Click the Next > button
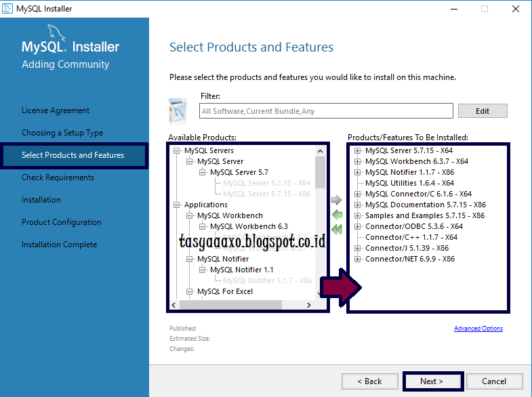Image resolution: width=532 pixels, height=397 pixels. (x=432, y=381)
